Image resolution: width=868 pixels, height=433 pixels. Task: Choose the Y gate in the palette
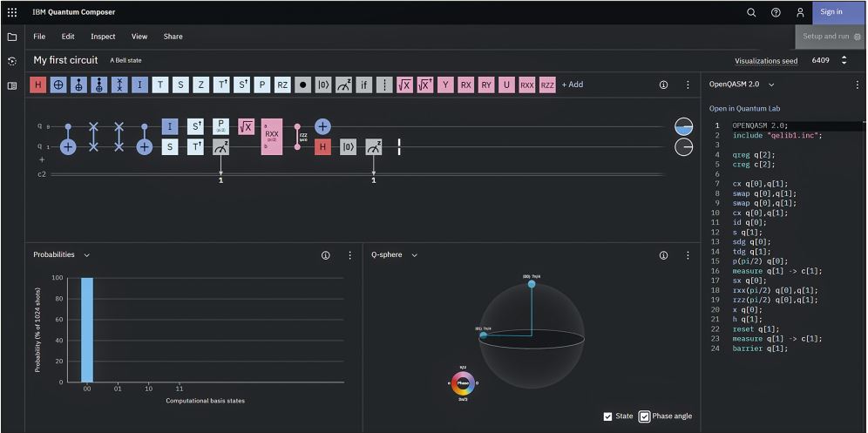pyautogui.click(x=445, y=85)
